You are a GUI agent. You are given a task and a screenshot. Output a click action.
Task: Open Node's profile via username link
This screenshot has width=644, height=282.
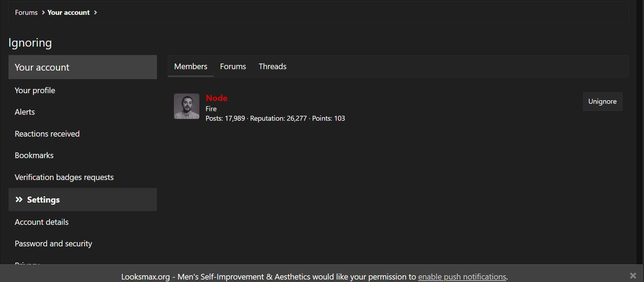tap(217, 98)
